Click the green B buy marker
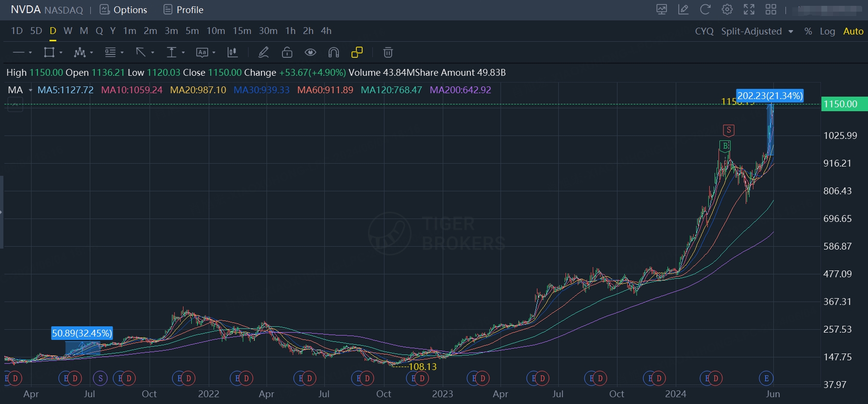 tap(725, 146)
